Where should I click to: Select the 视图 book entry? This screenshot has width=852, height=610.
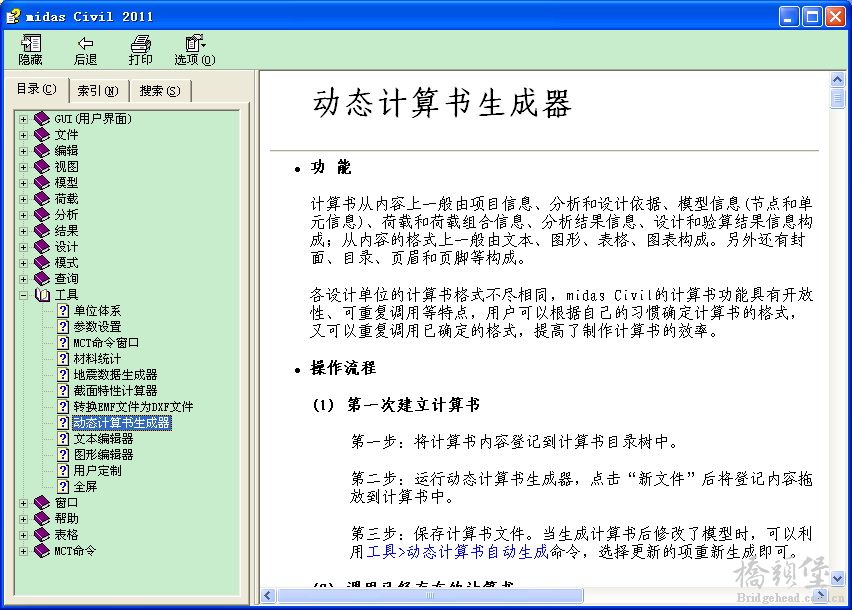[x=66, y=167]
